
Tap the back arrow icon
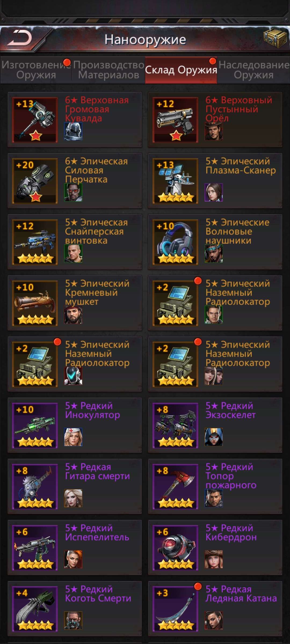[x=19, y=38]
